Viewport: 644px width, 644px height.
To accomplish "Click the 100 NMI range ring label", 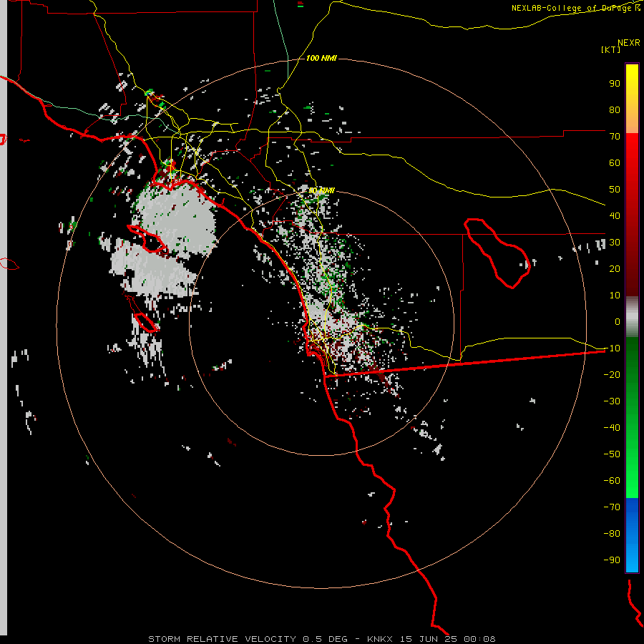I will (321, 59).
